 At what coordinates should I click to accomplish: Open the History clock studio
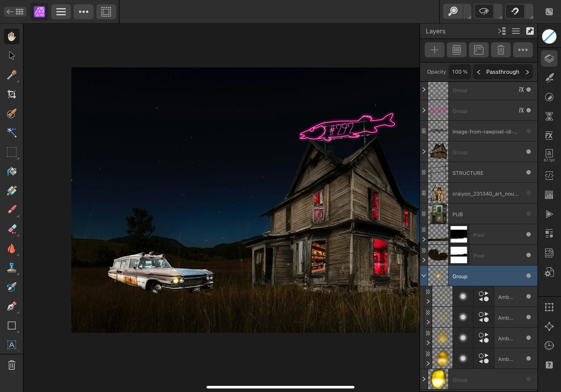point(549,345)
